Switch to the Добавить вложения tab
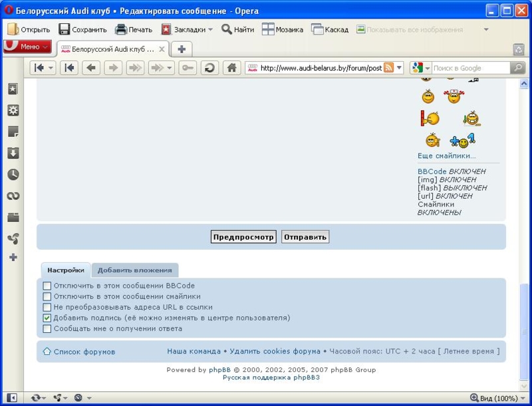 [x=135, y=270]
